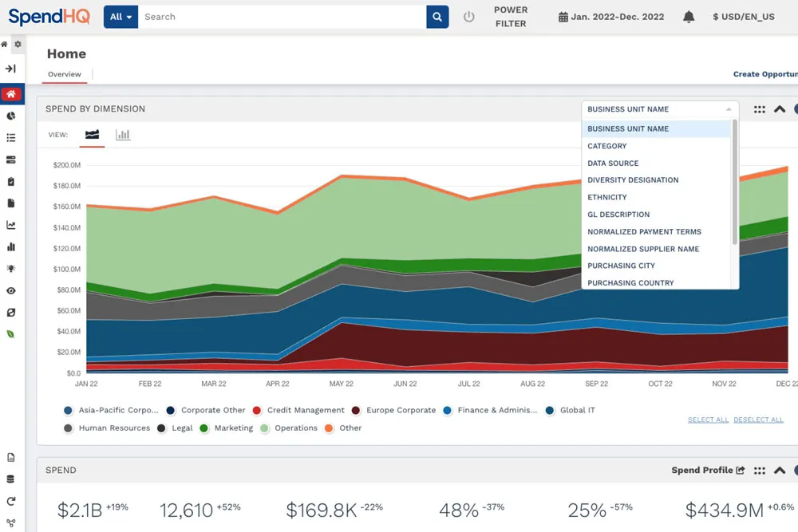Select the Overview tab

pos(65,75)
